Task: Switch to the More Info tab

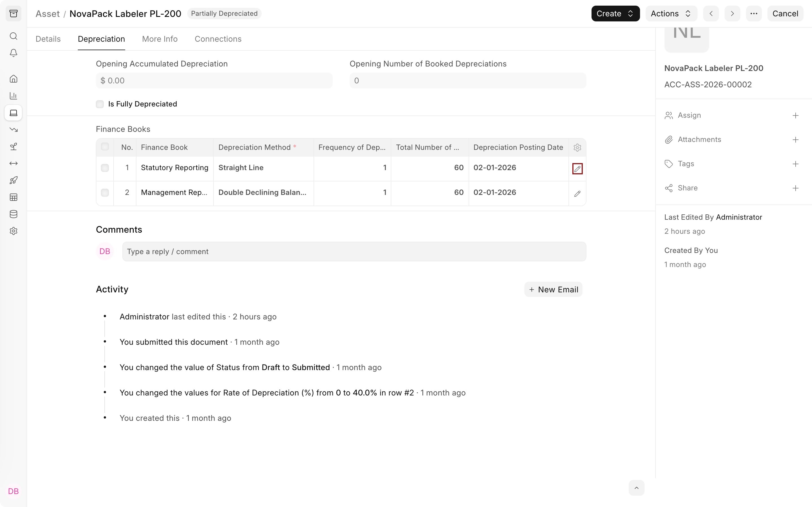Action: [160, 39]
